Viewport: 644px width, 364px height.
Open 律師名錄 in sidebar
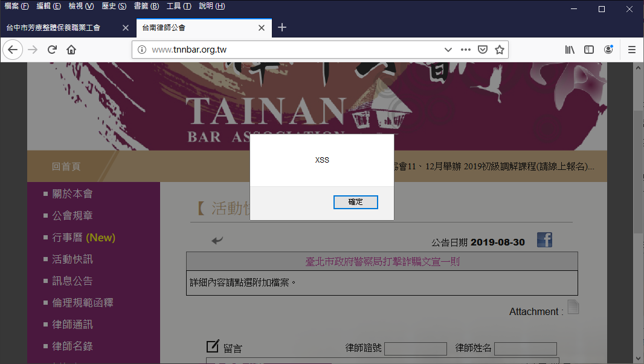pos(72,346)
